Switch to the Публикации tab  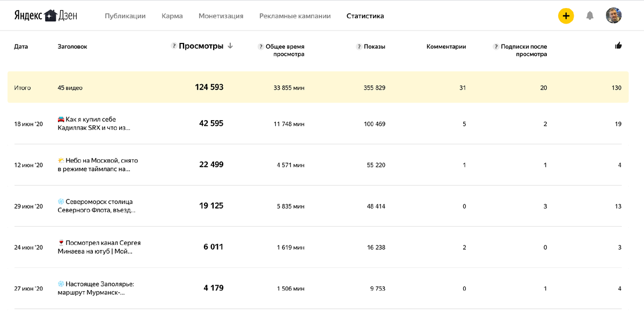click(x=126, y=16)
